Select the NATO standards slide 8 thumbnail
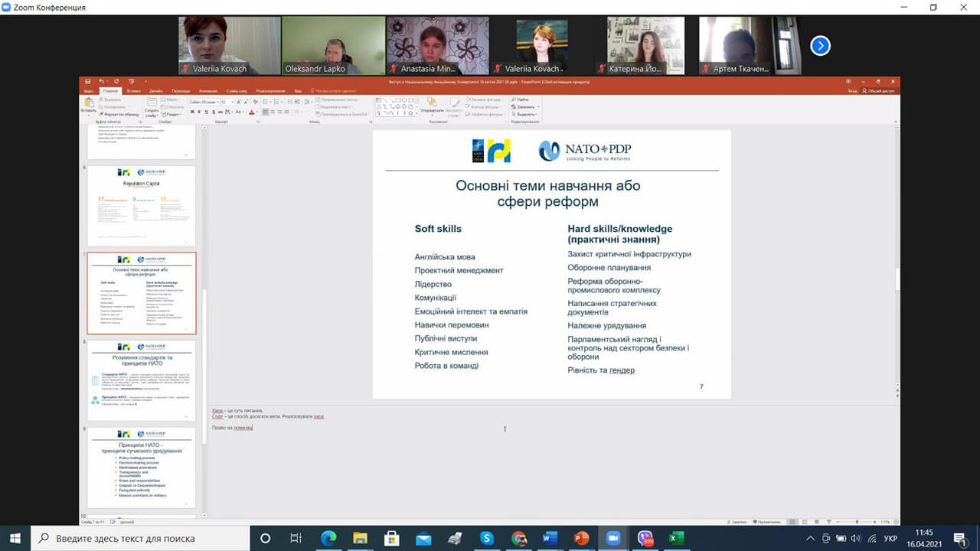The width and height of the screenshot is (980, 551). (142, 380)
